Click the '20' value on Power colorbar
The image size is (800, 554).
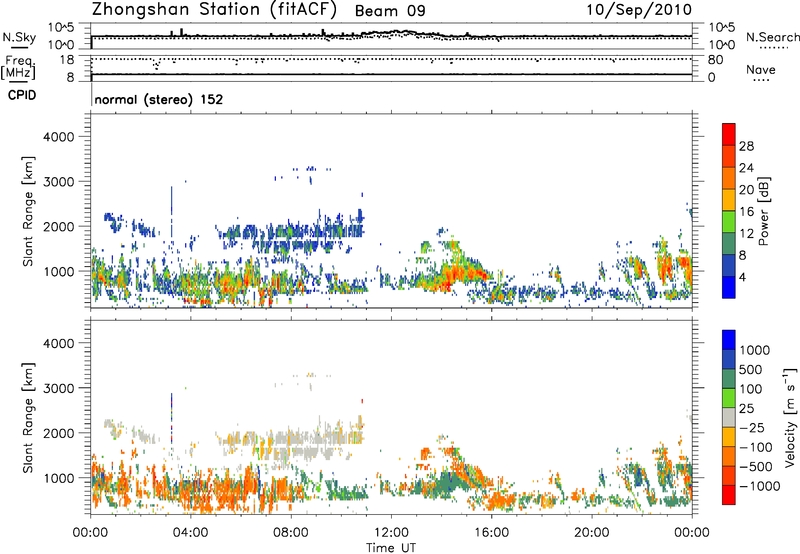coord(746,190)
